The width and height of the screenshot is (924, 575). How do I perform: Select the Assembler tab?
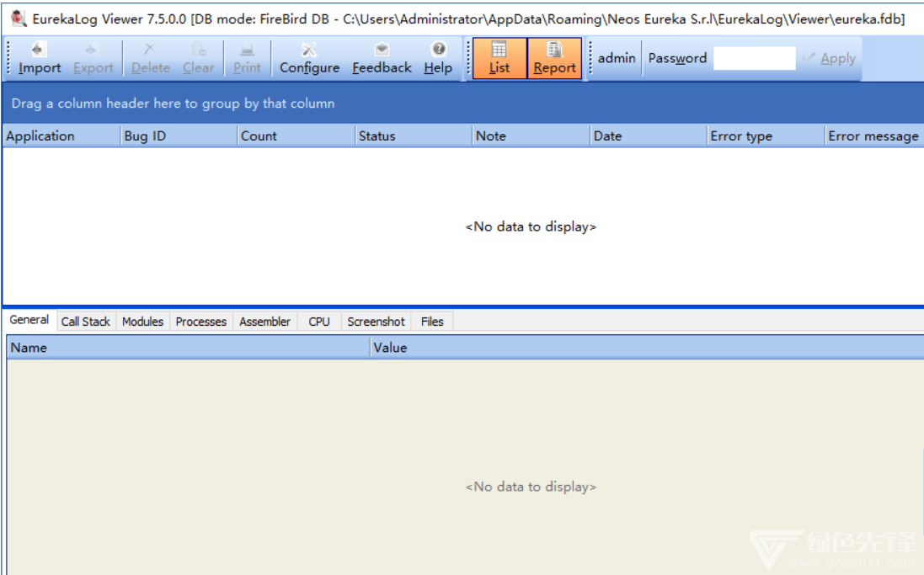264,322
